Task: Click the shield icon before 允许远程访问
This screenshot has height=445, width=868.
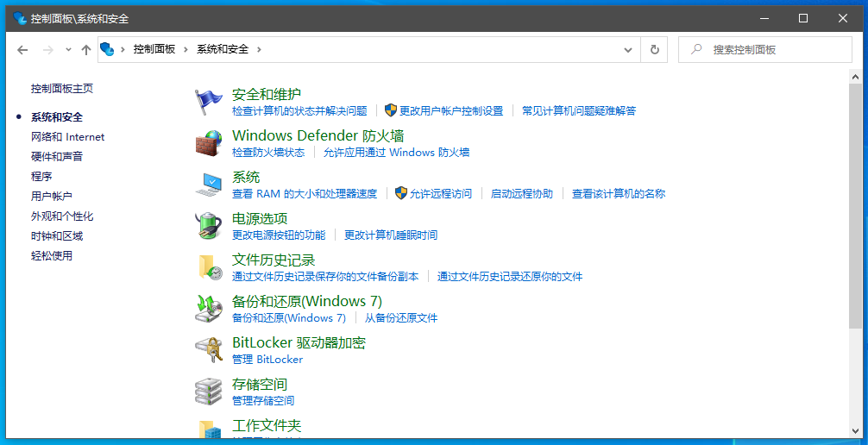Action: pyautogui.click(x=401, y=193)
